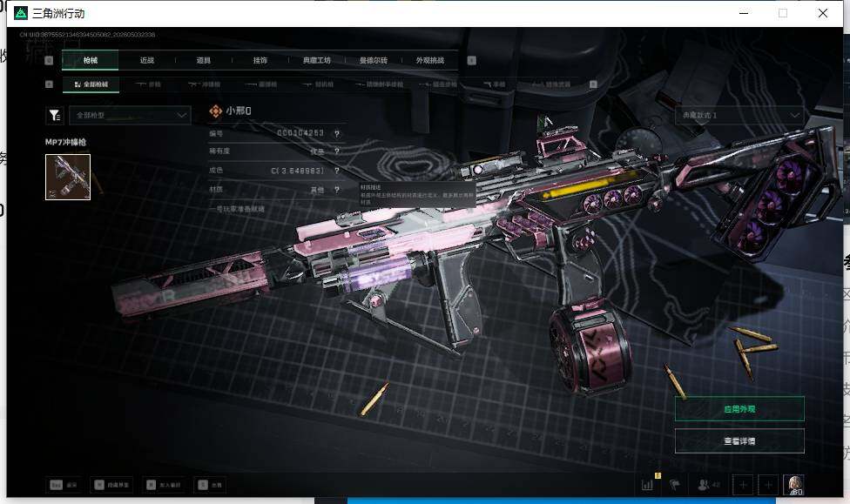850x504 pixels.
Task: Select the MP7 skin thumbnail
Action: click(68, 177)
